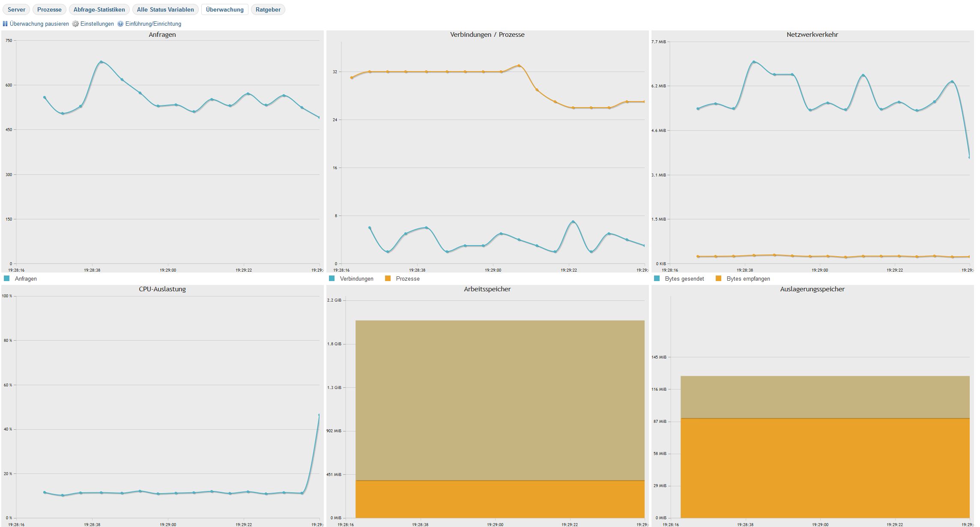The height and width of the screenshot is (527, 980).
Task: Select the Überwachung tab
Action: click(x=224, y=9)
